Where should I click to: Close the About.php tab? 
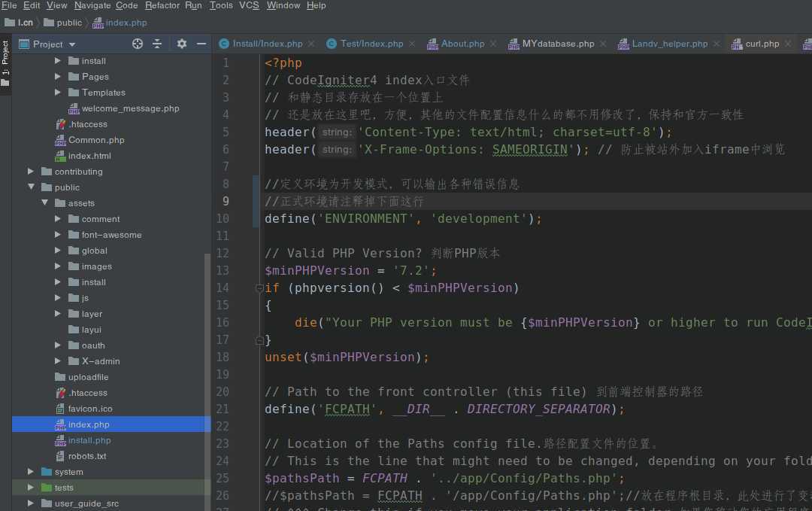click(493, 44)
